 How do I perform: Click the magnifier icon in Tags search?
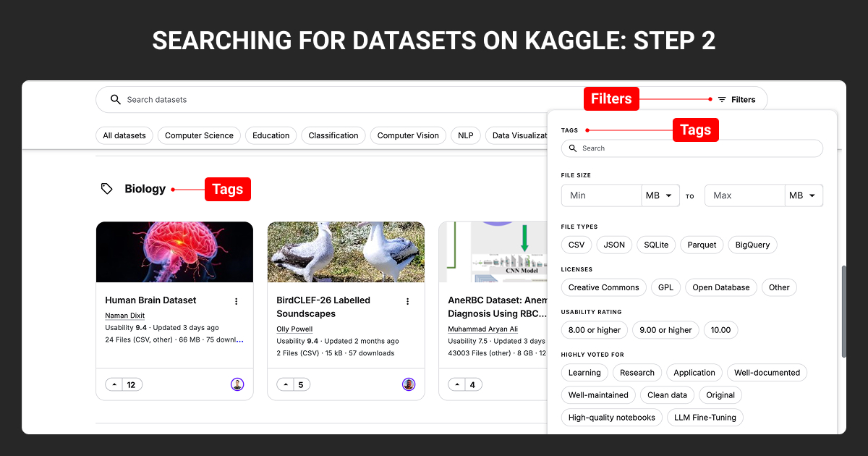tap(573, 148)
